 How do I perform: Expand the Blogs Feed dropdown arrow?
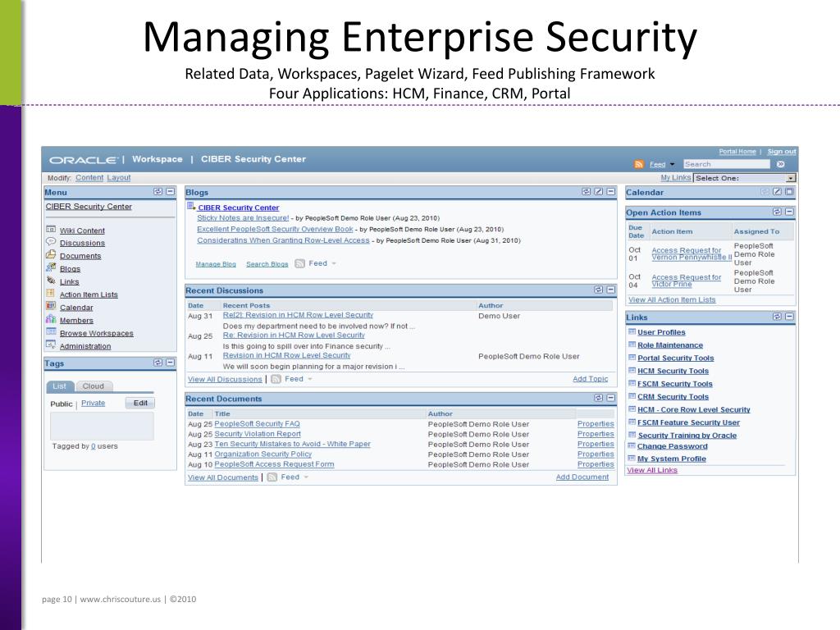point(334,263)
